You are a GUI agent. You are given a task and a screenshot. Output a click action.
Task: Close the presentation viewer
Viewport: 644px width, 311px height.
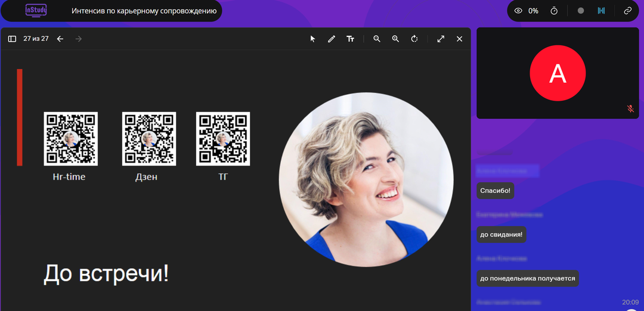(x=460, y=39)
